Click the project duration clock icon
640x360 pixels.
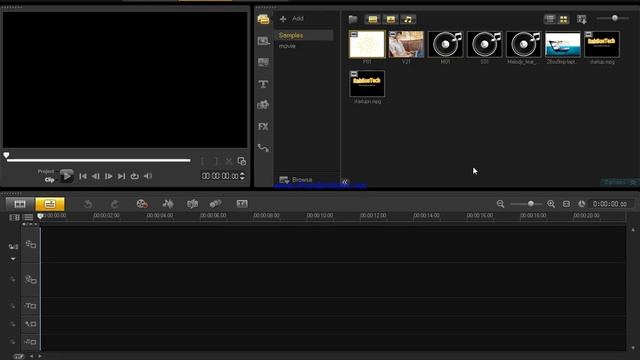coord(582,204)
